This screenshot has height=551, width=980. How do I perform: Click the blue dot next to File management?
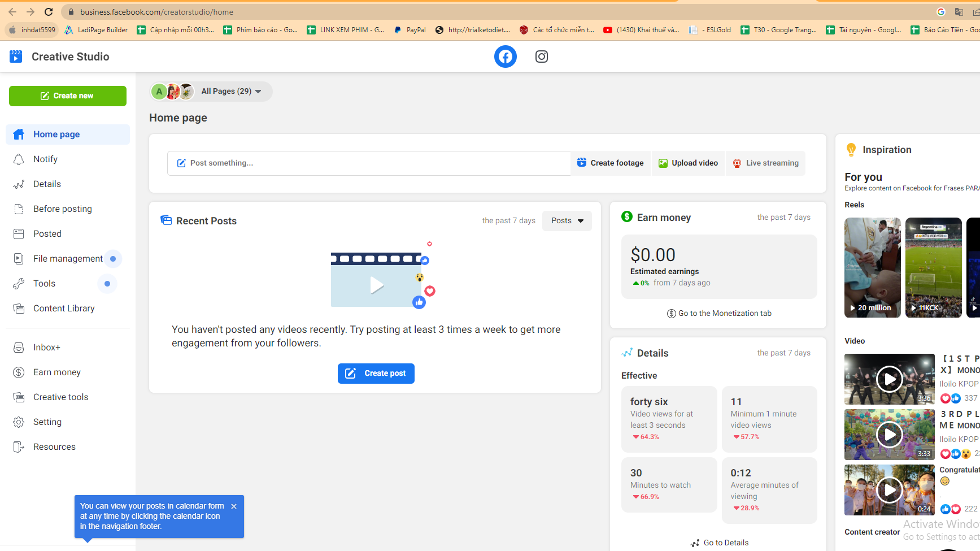coord(113,259)
